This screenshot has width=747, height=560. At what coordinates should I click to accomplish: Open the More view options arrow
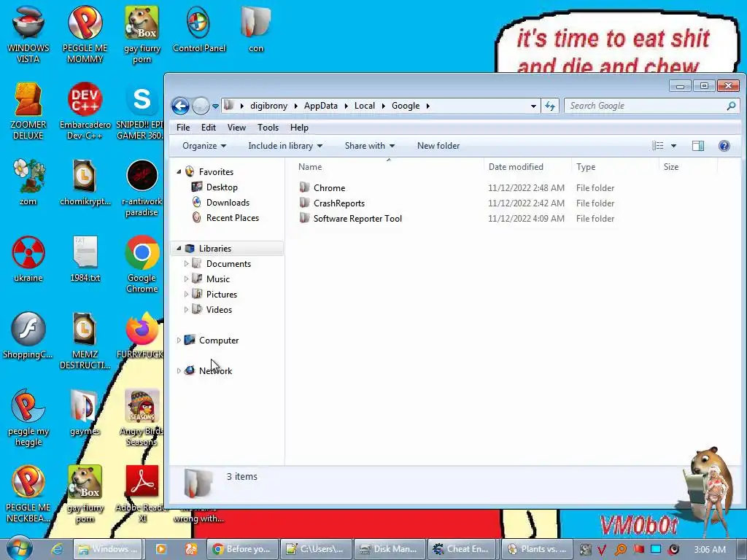[673, 146]
